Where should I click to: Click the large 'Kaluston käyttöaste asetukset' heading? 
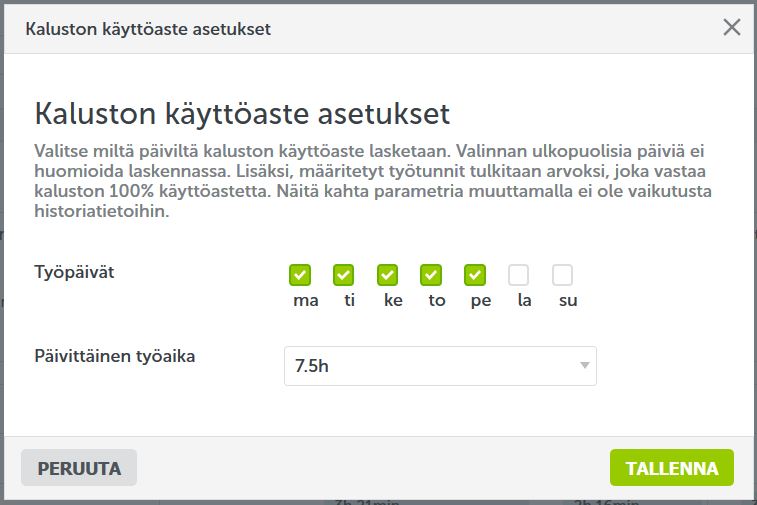(242, 113)
